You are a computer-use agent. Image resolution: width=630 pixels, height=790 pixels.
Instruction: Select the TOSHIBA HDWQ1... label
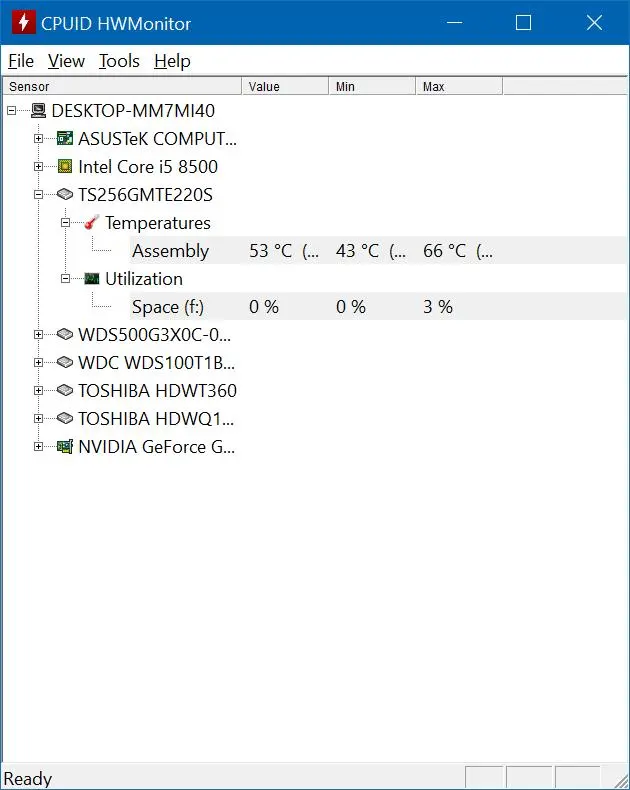pyautogui.click(x=156, y=418)
